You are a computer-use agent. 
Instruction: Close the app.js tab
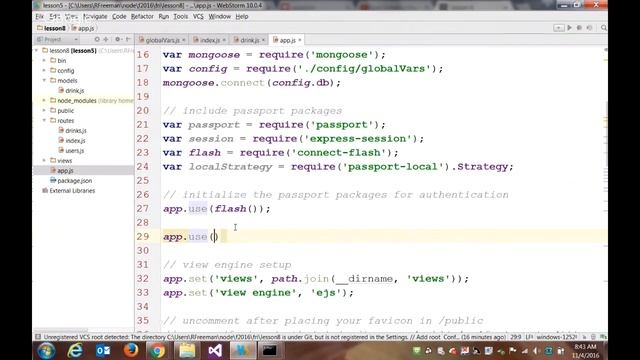pyautogui.click(x=300, y=40)
